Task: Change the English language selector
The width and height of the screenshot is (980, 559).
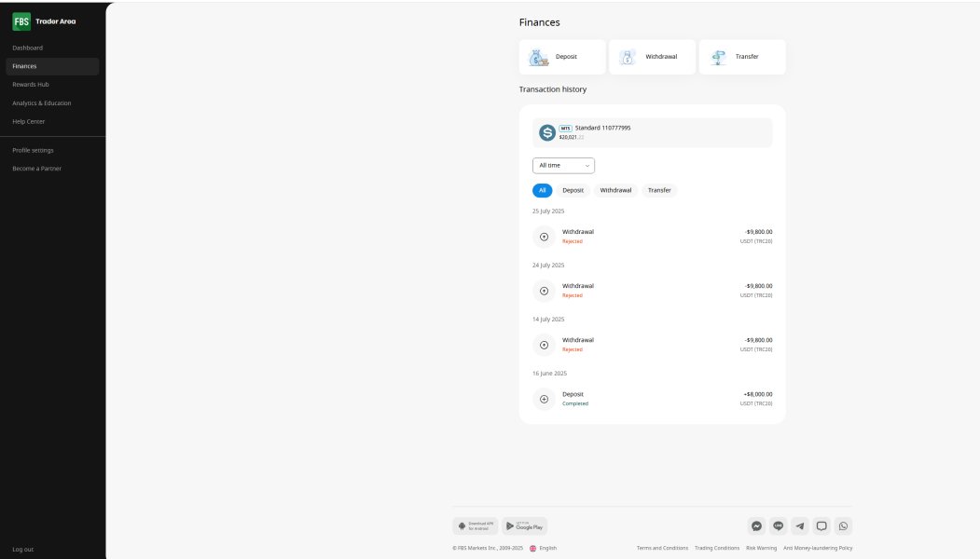Action: [543, 548]
